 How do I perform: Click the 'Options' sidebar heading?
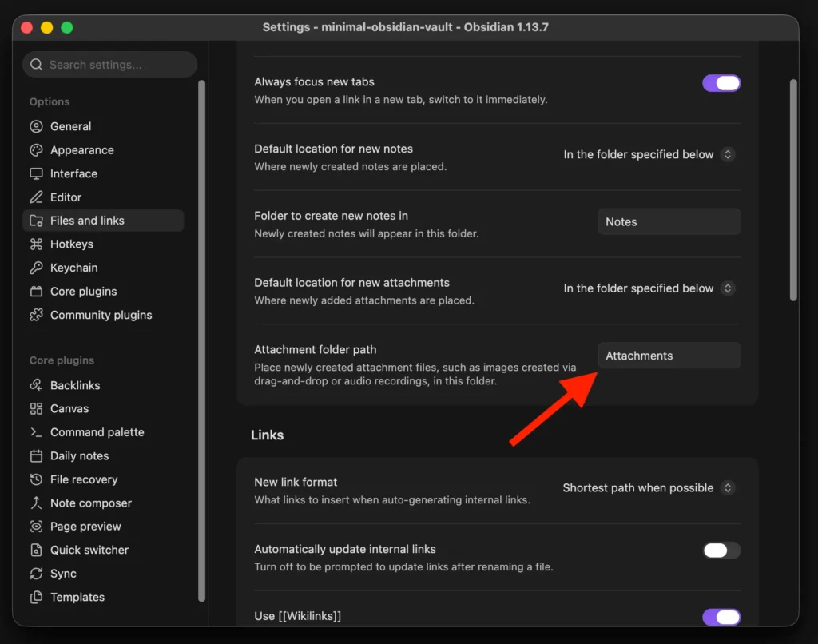click(x=50, y=101)
